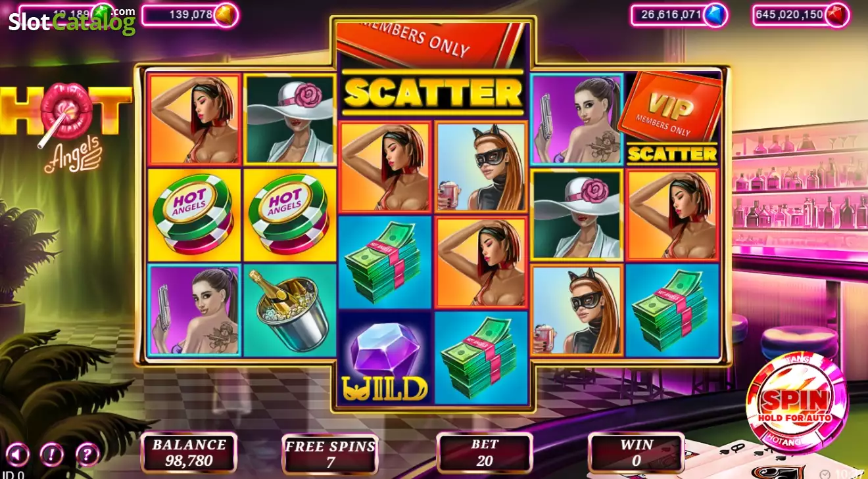
Task: Click the purple diamond WILD symbol
Action: [385, 358]
